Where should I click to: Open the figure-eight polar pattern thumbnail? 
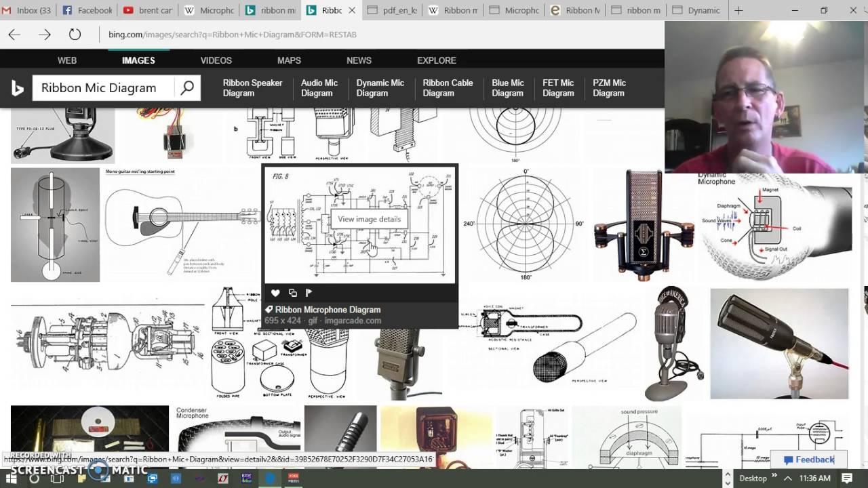526,225
